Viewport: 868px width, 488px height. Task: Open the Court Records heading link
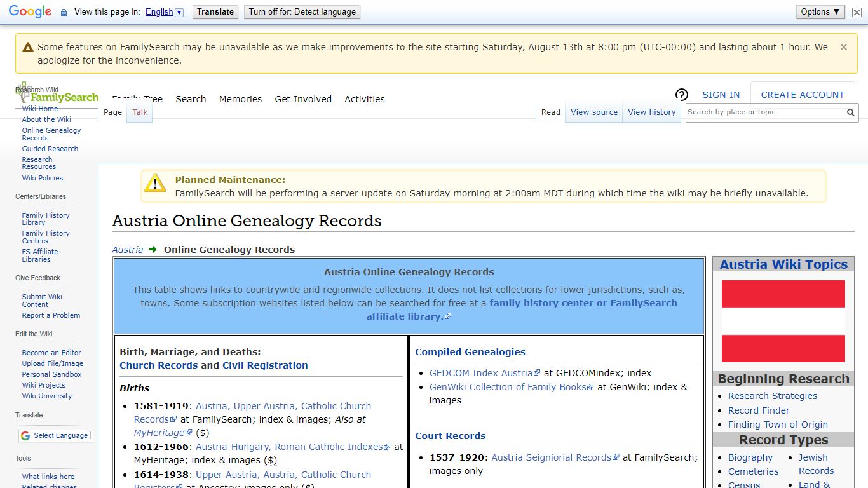pos(451,436)
